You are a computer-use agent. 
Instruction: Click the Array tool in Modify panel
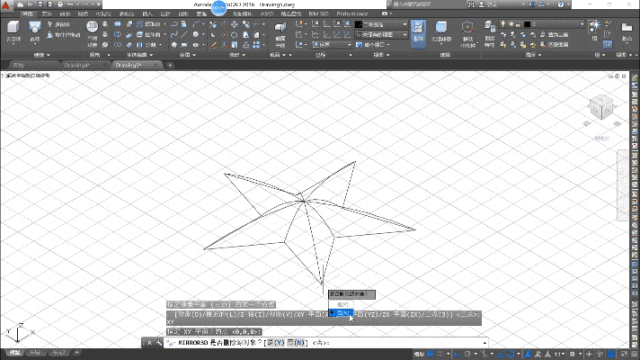(x=256, y=44)
